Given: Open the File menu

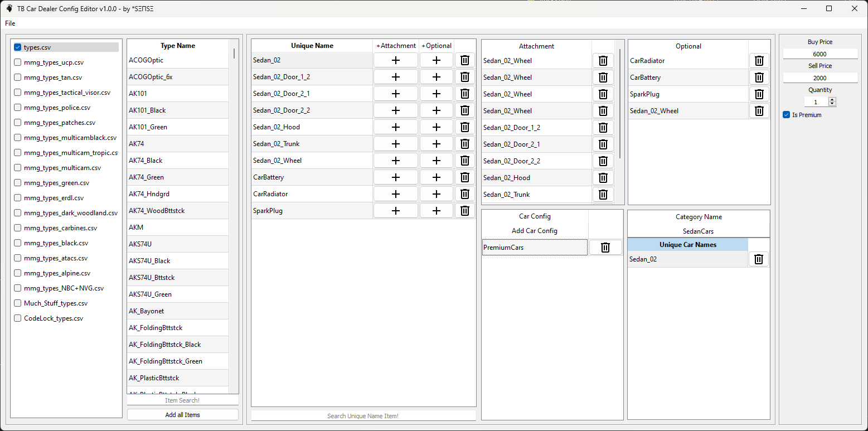Looking at the screenshot, I should (x=10, y=23).
